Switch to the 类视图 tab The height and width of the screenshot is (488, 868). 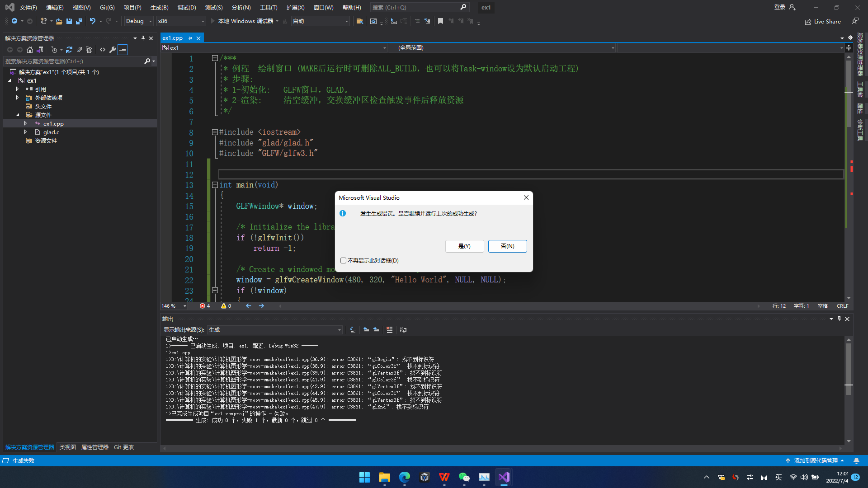(x=67, y=447)
